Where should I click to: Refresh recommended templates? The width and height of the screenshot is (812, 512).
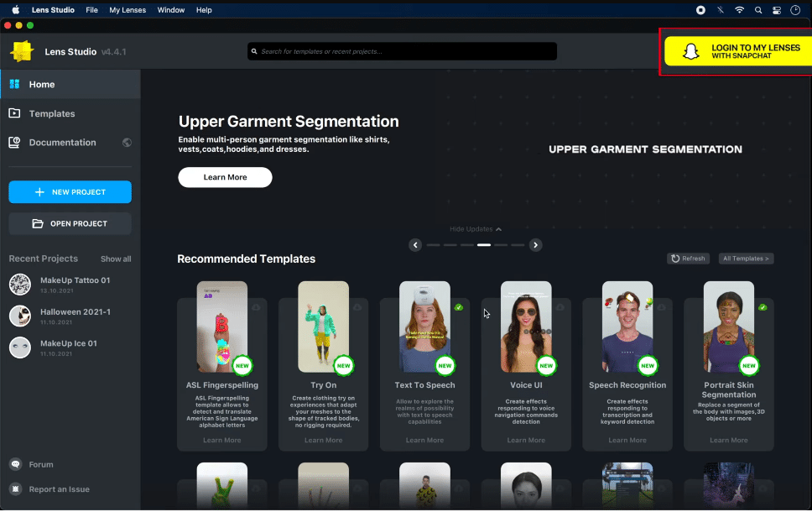pyautogui.click(x=688, y=259)
